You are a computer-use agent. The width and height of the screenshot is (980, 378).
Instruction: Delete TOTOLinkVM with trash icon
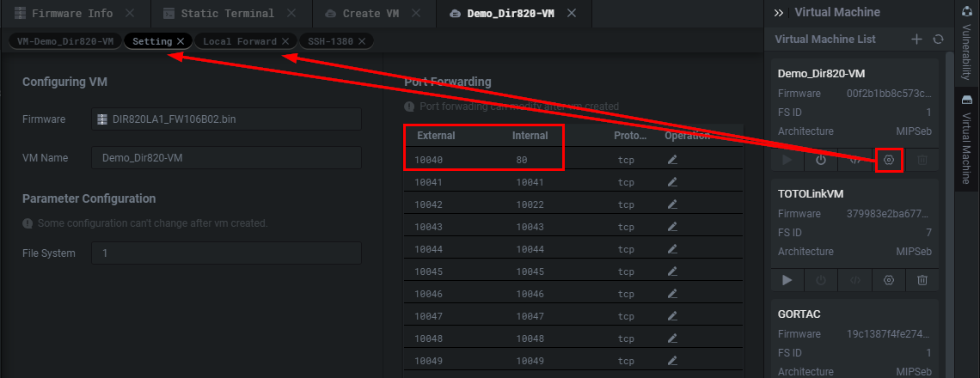922,280
